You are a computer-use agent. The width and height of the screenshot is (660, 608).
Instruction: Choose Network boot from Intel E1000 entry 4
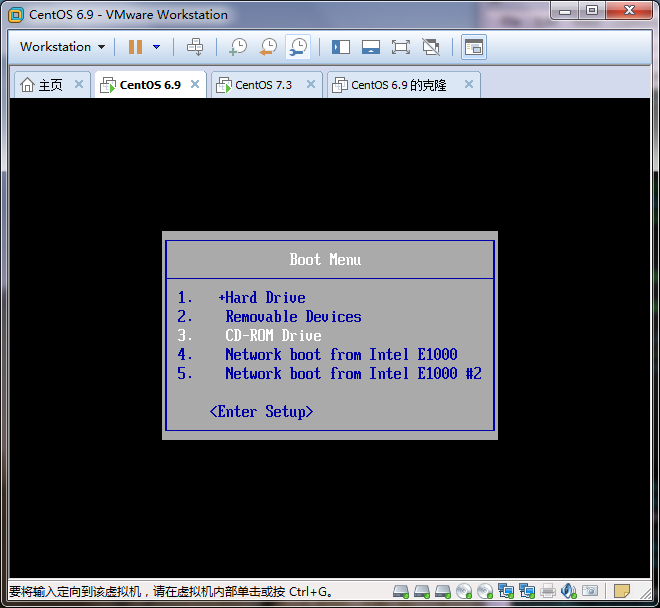[x=341, y=355]
